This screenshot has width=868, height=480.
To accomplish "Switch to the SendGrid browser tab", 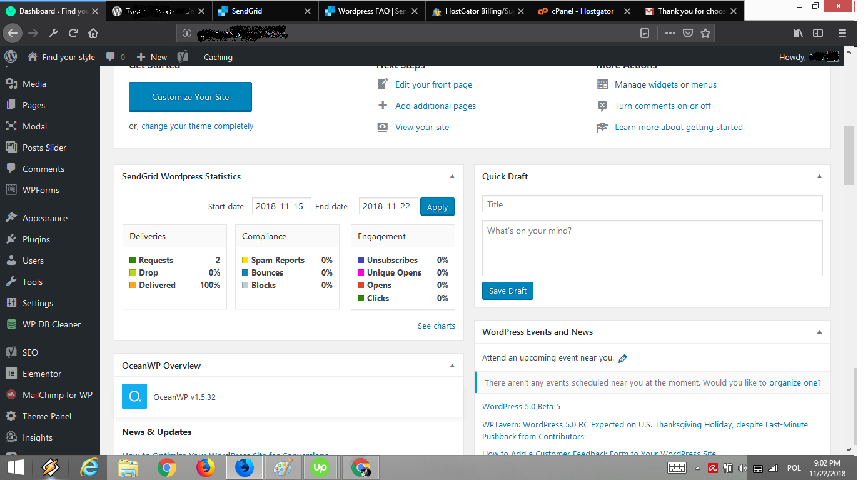I will pyautogui.click(x=265, y=11).
